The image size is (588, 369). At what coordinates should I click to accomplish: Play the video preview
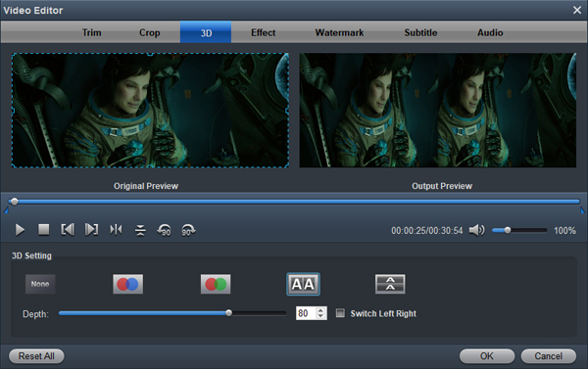pyautogui.click(x=20, y=230)
